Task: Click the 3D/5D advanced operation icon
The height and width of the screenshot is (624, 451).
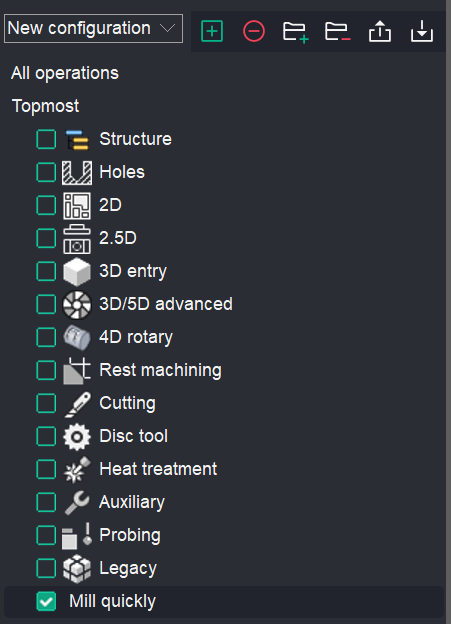Action: pos(77,304)
